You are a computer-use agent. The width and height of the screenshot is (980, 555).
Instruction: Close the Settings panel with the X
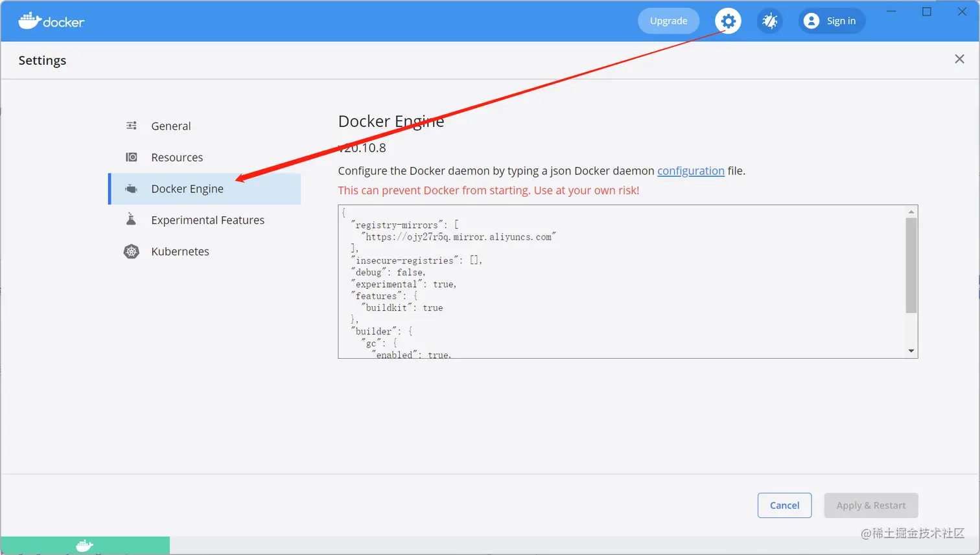pyautogui.click(x=959, y=59)
